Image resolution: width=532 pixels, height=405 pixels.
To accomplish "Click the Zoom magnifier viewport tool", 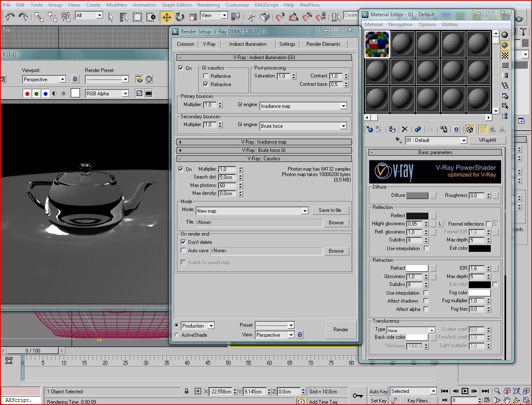I will coord(497,391).
